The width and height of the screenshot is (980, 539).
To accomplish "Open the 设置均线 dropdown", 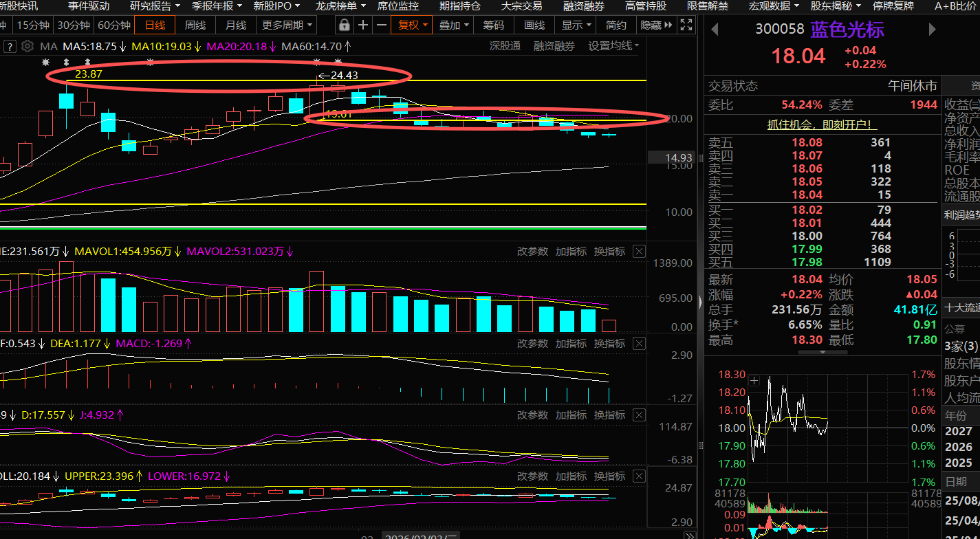I will click(613, 46).
